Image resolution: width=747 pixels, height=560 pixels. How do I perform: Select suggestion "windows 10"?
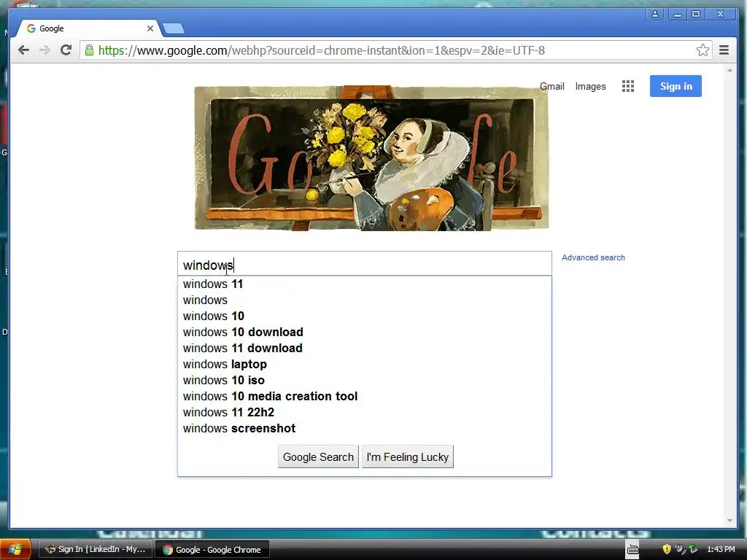[x=365, y=316]
